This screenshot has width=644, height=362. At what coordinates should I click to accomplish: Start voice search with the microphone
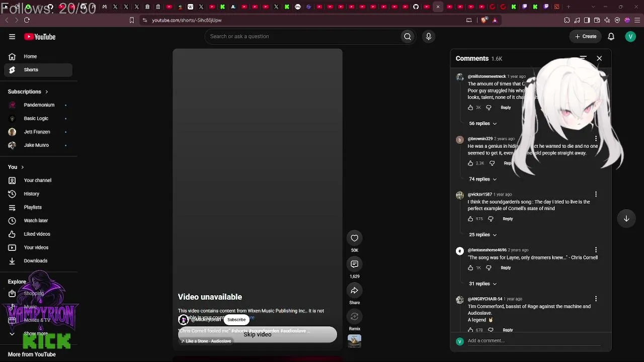click(429, 36)
